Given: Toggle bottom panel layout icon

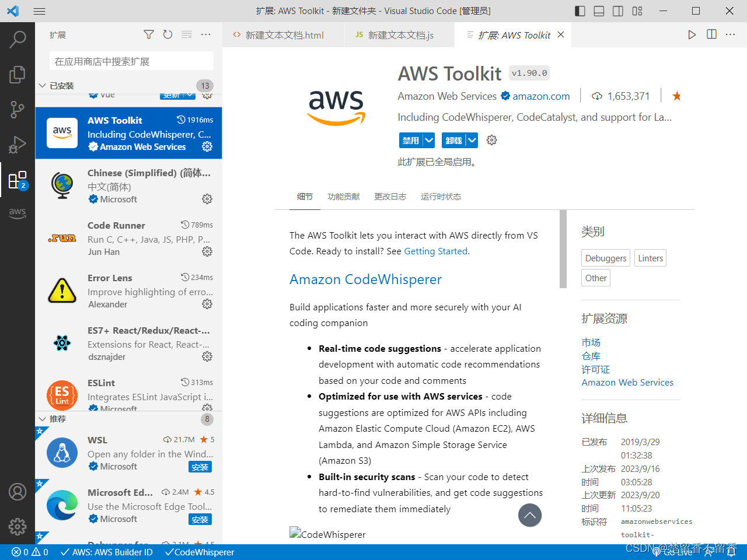Looking at the screenshot, I should [599, 11].
